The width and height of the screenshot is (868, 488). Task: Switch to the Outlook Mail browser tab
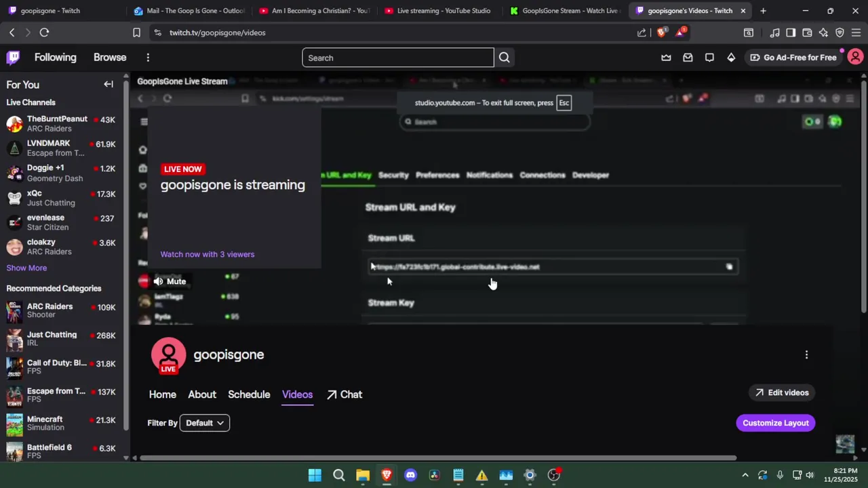click(189, 11)
